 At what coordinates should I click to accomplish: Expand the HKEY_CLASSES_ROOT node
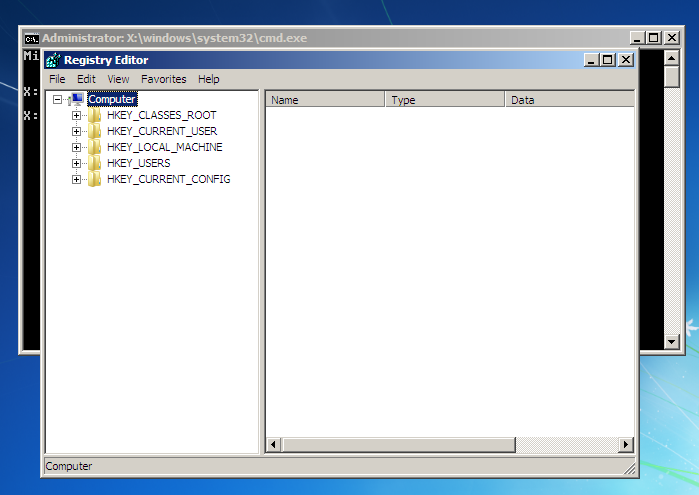(76, 115)
